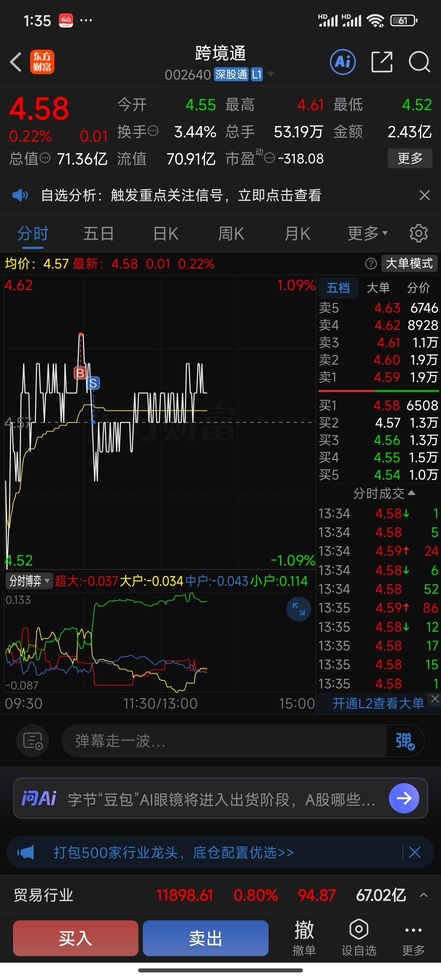
Task: Collapse the 分时成交 section
Action: [384, 493]
